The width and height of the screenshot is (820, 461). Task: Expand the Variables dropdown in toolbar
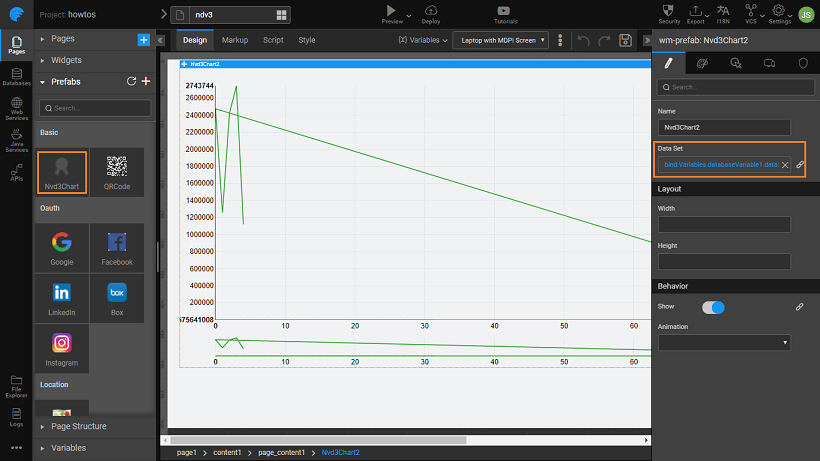[x=420, y=40]
